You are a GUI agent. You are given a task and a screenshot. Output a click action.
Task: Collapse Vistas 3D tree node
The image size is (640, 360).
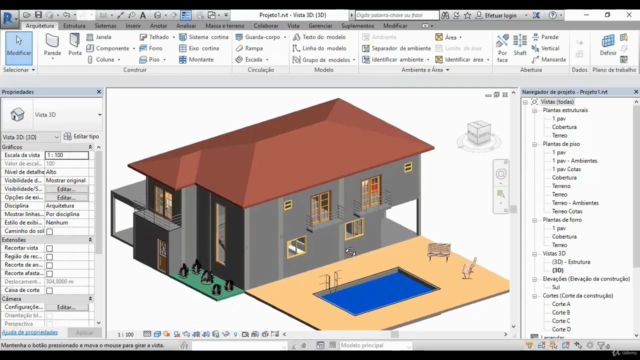(535, 254)
